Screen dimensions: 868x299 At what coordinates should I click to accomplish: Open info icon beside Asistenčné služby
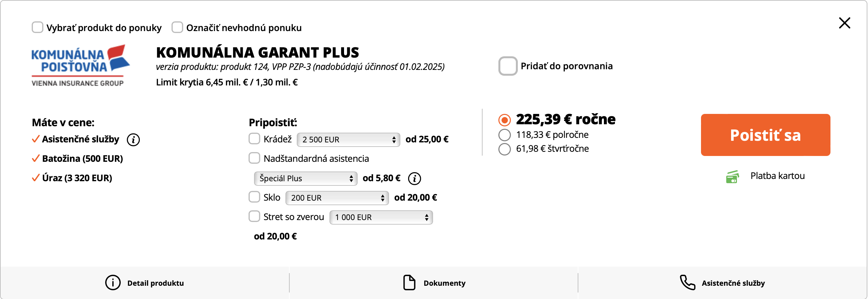click(x=133, y=139)
